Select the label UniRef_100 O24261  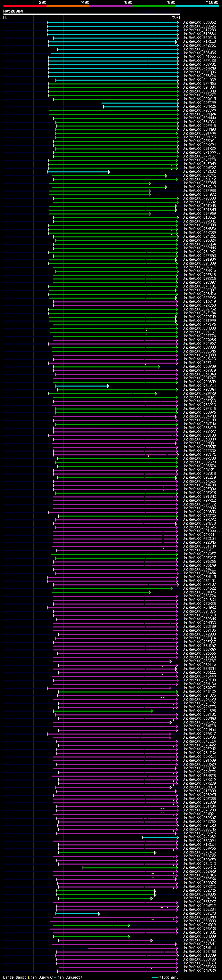click(199, 236)
